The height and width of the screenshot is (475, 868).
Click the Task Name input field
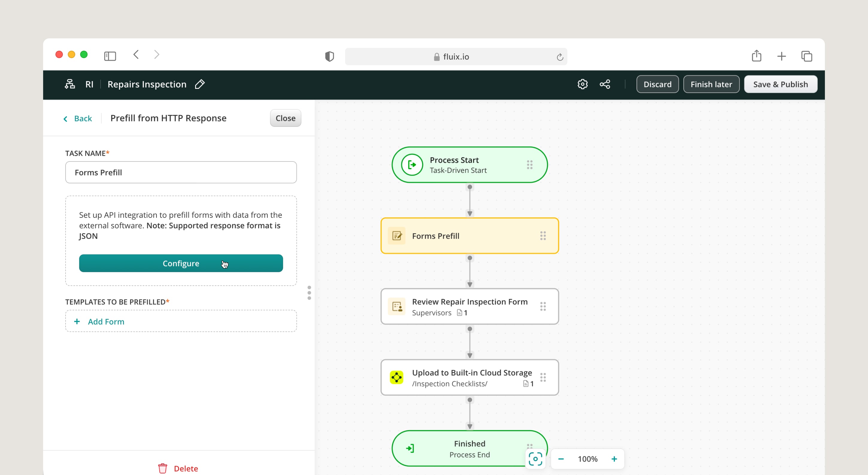[181, 172]
